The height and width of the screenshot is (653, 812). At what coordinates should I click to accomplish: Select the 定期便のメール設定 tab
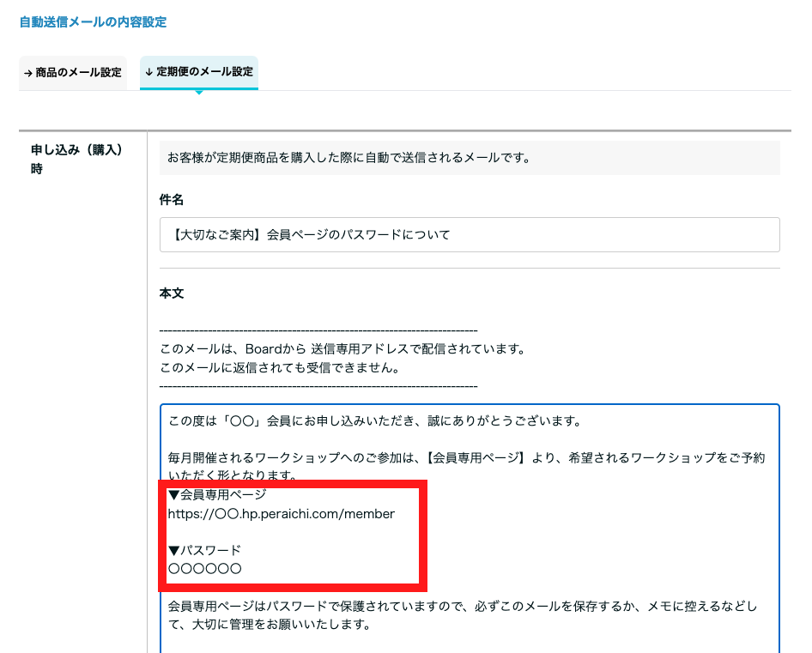[x=199, y=72]
